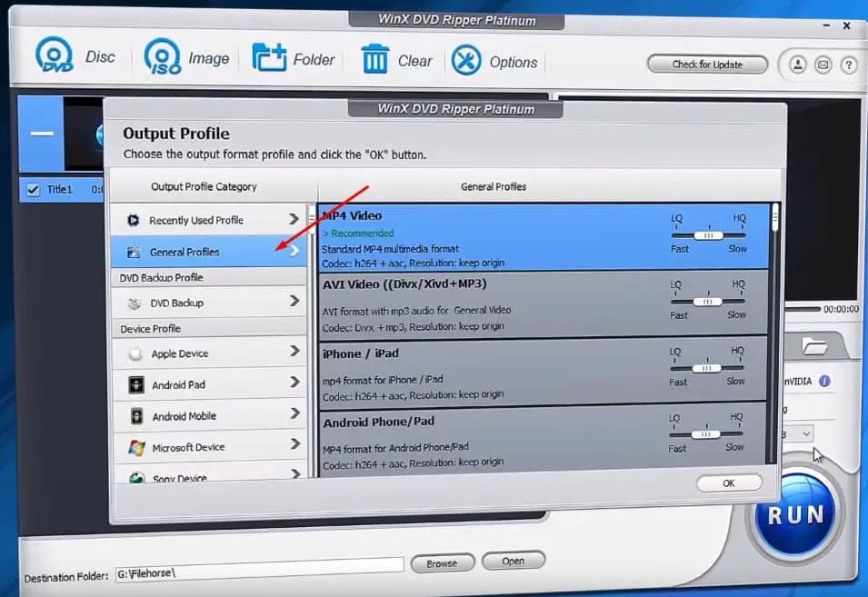Select Android Pad category
Image resolution: width=868 pixels, height=597 pixels.
click(210, 384)
